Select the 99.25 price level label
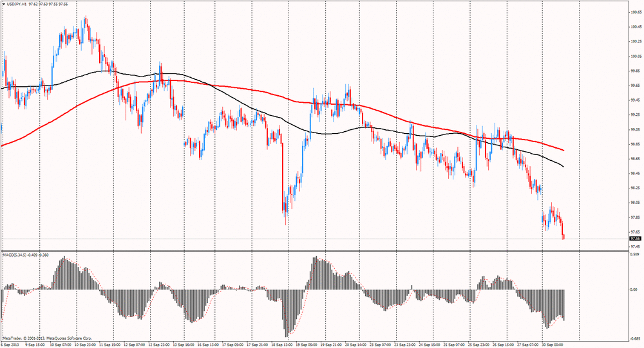The height and width of the screenshot is (348, 644). click(636, 115)
